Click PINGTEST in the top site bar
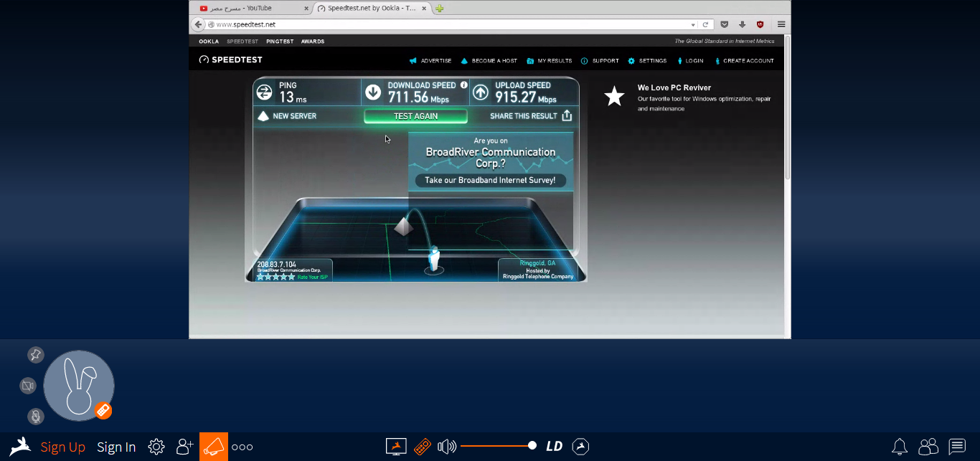Screen dimensions: 980x461 (x=280, y=42)
